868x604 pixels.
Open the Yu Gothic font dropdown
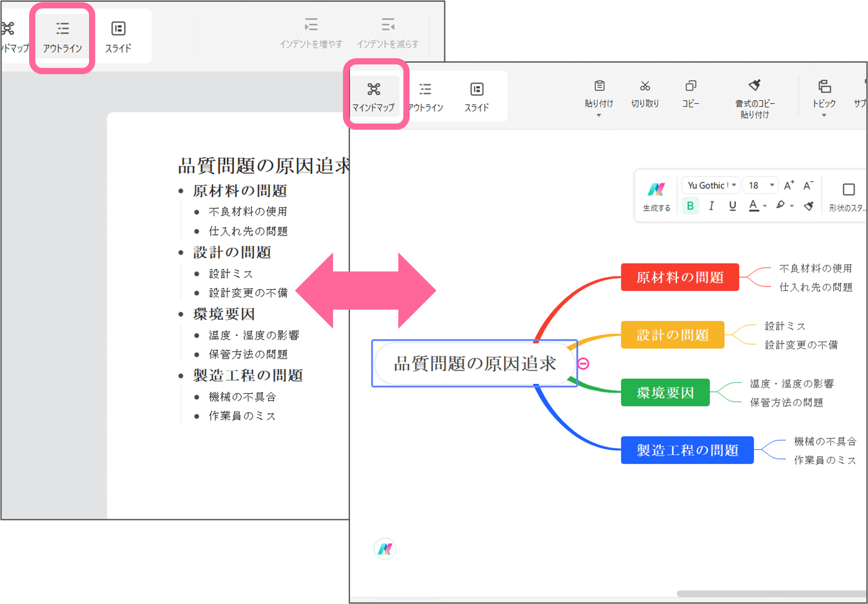tap(711, 185)
